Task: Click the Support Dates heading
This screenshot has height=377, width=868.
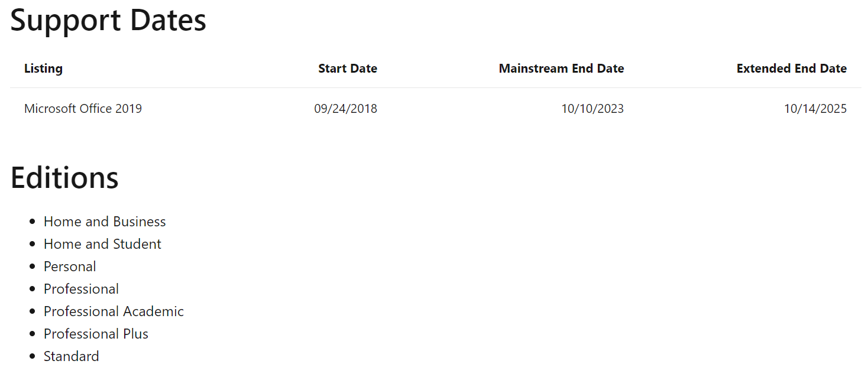Action: pyautogui.click(x=108, y=21)
